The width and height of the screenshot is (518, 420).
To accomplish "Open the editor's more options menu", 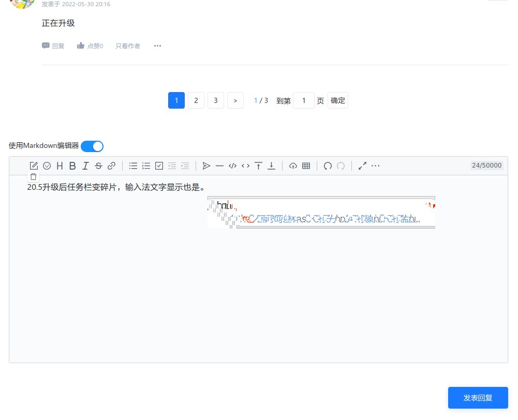I will [x=375, y=166].
